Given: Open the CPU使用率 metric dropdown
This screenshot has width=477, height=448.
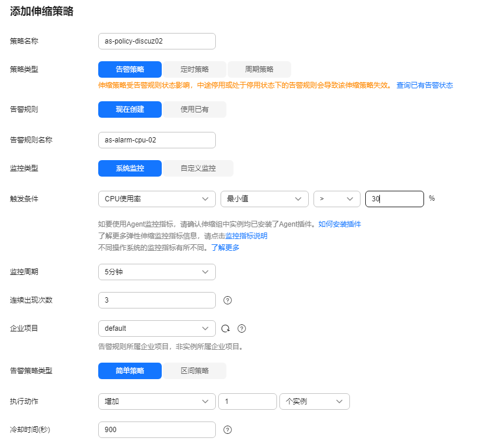Looking at the screenshot, I should (x=157, y=199).
